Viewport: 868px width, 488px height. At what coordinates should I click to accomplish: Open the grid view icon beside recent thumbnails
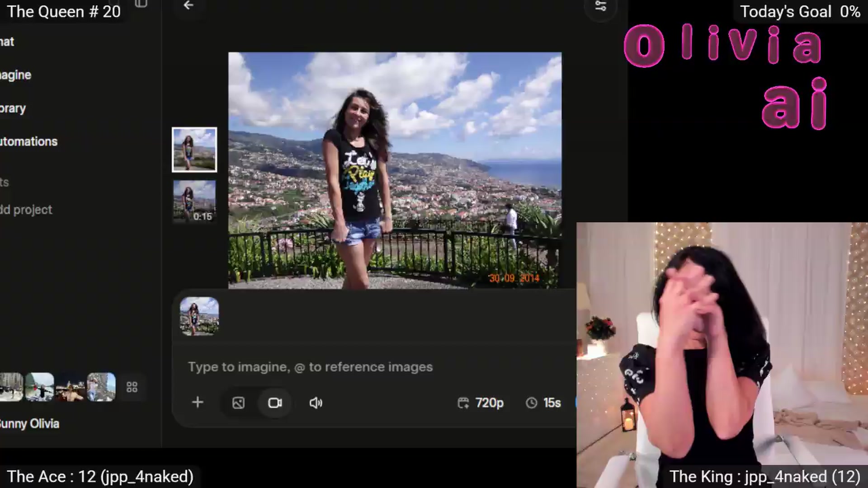point(132,387)
